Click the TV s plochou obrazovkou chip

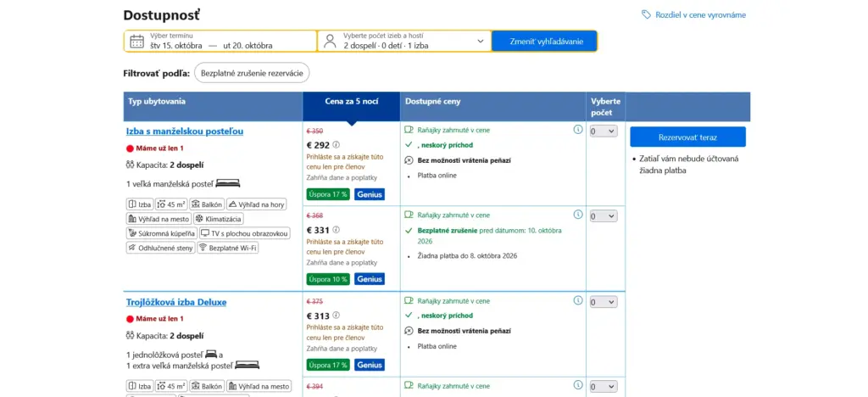244,233
